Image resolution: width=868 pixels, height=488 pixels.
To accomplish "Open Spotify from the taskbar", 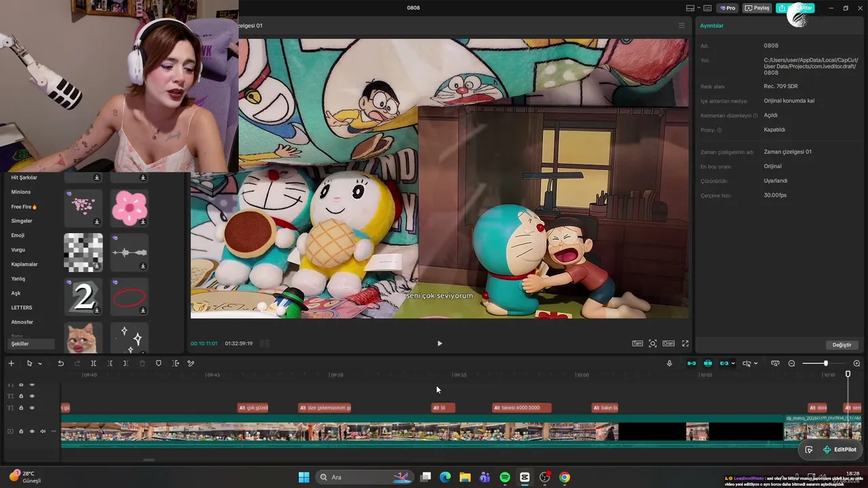I will point(505,478).
